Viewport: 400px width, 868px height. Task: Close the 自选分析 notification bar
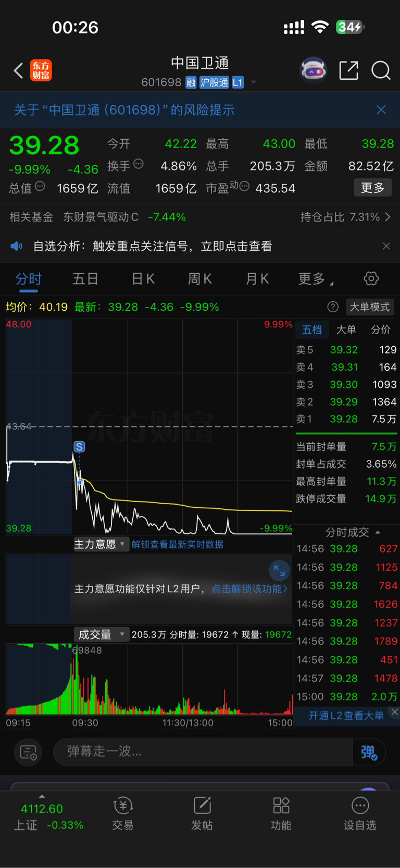pos(386,246)
